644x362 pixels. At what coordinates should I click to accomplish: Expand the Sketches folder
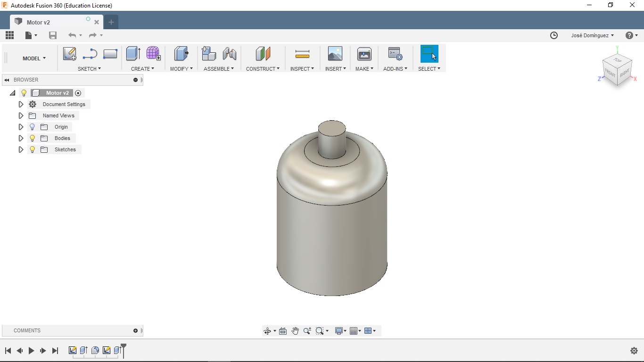[x=21, y=149]
